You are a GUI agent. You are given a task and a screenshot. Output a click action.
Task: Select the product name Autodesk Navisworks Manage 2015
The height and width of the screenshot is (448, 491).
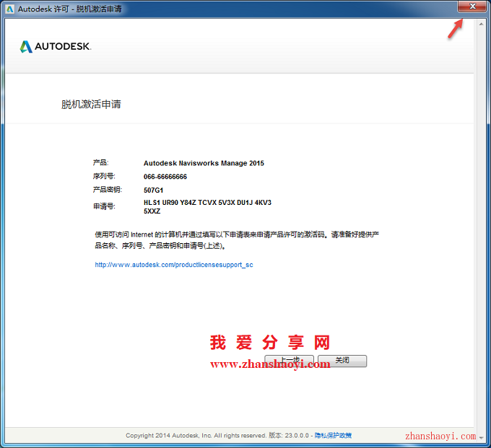pyautogui.click(x=204, y=163)
